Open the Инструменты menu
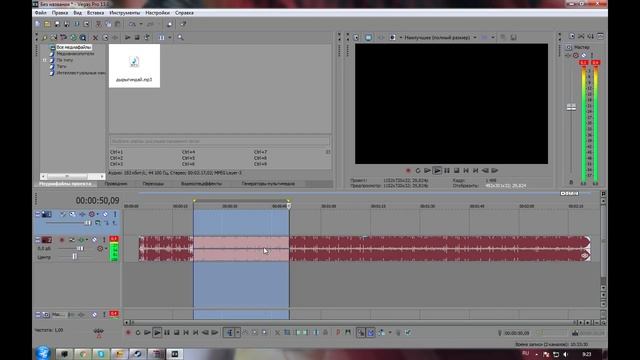 [125, 13]
